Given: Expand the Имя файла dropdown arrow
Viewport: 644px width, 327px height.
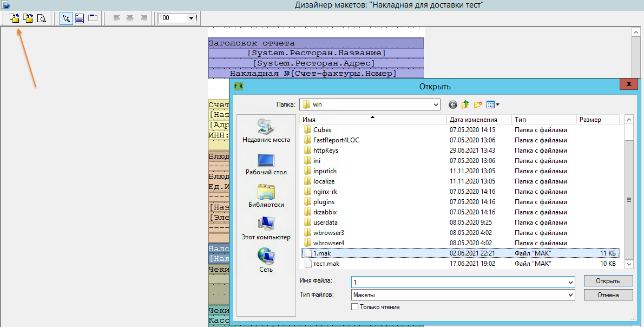Looking at the screenshot, I should coord(570,282).
